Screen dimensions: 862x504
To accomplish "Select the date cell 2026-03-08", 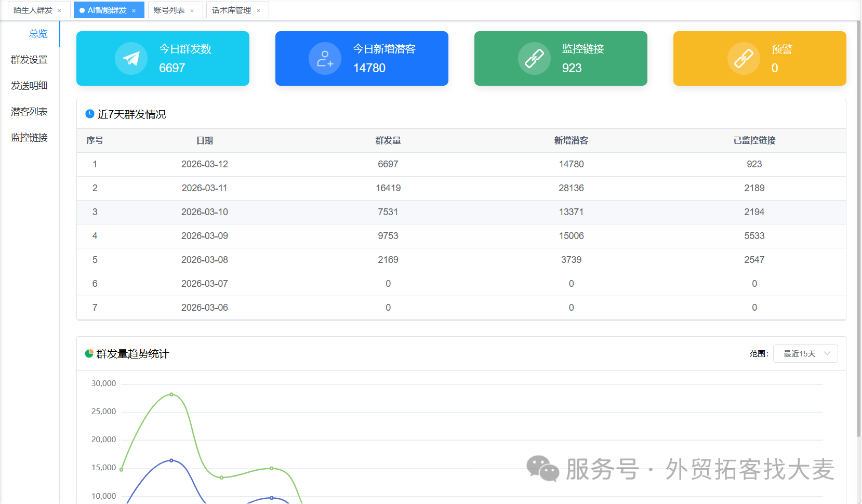I will [205, 260].
